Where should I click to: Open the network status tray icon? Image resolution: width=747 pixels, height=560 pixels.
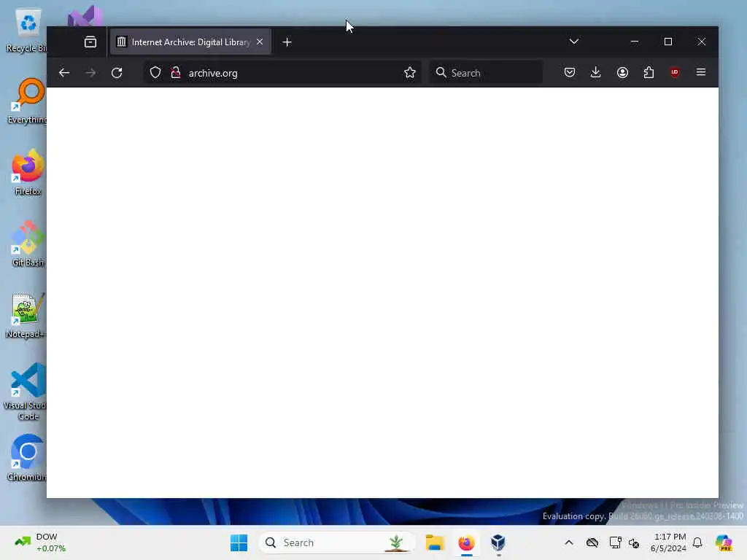click(615, 542)
